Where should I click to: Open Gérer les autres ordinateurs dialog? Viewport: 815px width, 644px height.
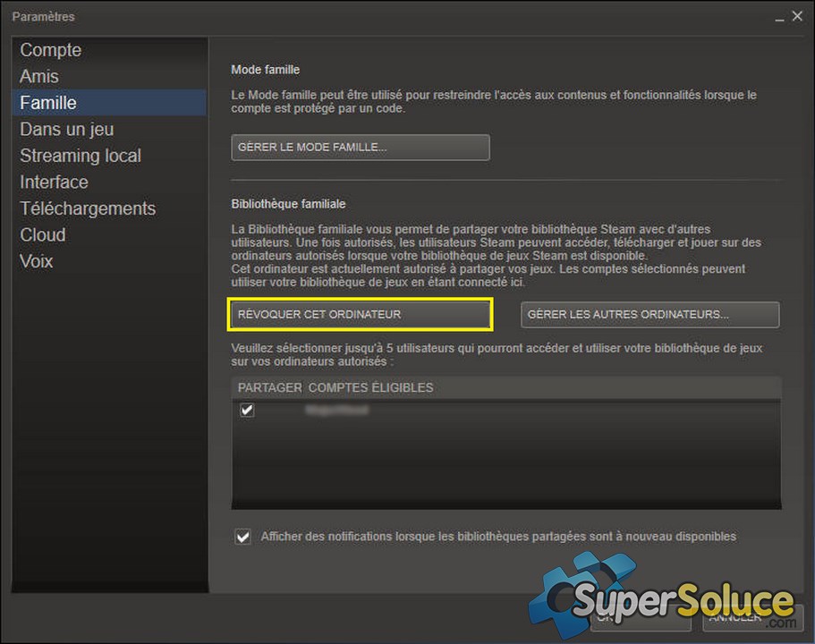[x=649, y=314]
